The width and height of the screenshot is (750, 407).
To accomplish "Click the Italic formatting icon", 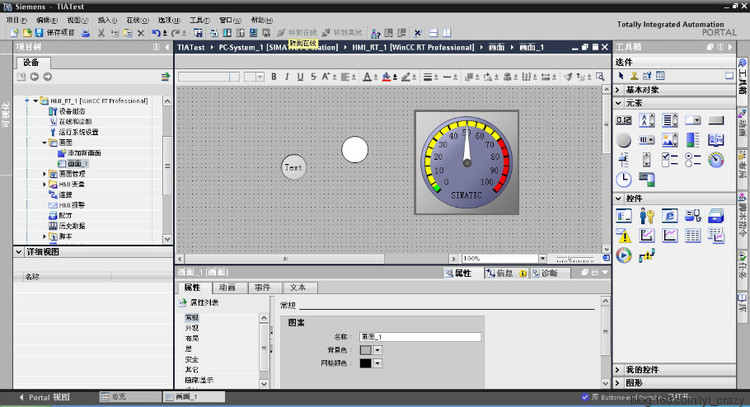I will click(287, 76).
